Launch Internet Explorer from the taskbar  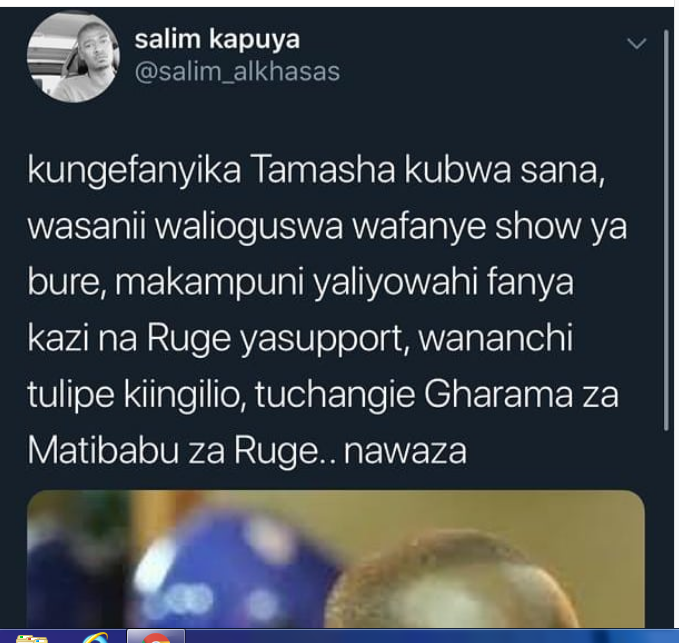pos(95,638)
